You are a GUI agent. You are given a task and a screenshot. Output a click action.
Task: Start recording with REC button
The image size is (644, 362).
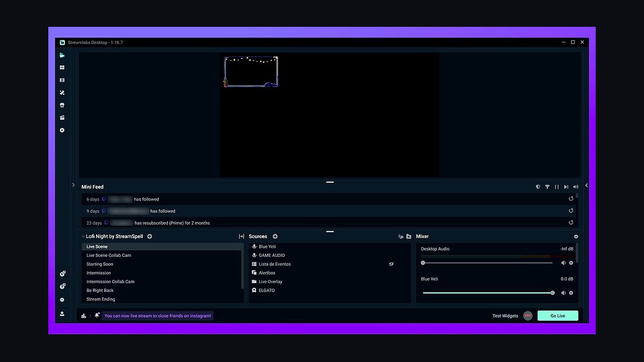point(528,316)
